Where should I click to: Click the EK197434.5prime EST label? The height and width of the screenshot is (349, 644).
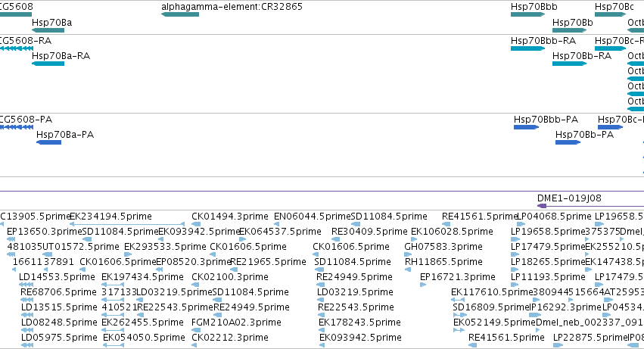pos(142,277)
